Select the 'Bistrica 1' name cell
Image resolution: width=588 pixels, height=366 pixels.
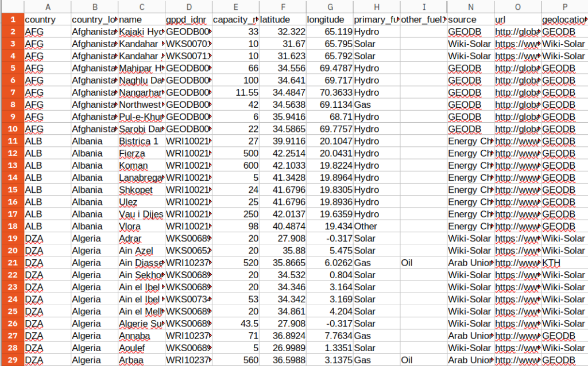pyautogui.click(x=142, y=141)
